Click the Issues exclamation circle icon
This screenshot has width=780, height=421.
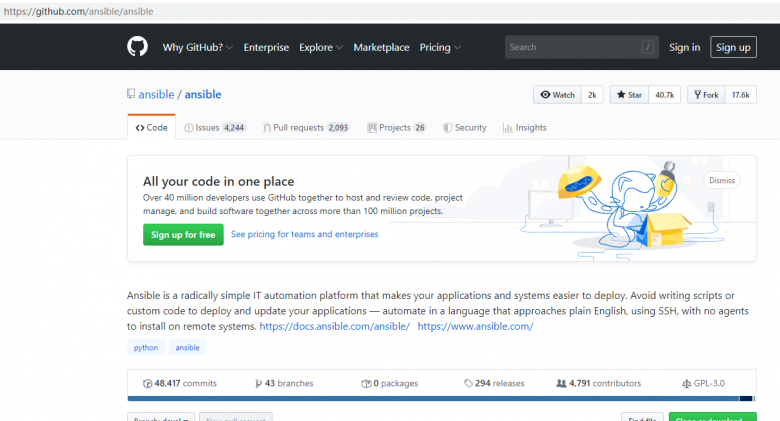189,128
